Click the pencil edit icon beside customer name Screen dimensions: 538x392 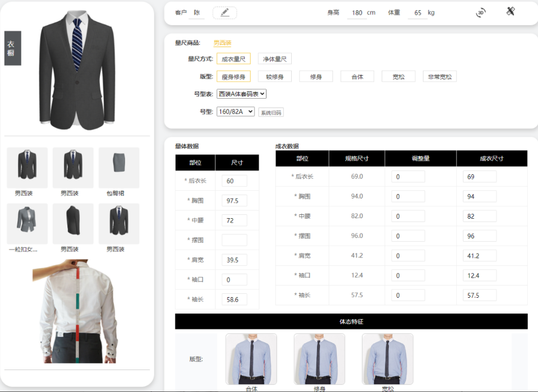pos(225,12)
